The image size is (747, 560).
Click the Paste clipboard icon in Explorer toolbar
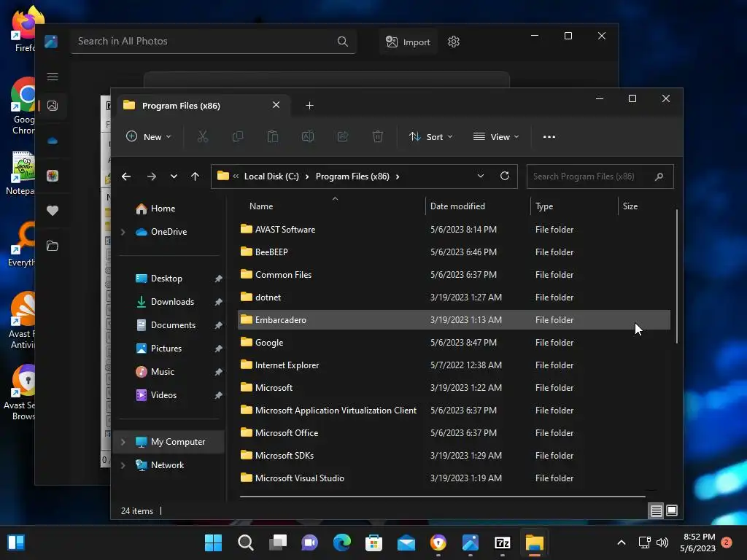273,136
